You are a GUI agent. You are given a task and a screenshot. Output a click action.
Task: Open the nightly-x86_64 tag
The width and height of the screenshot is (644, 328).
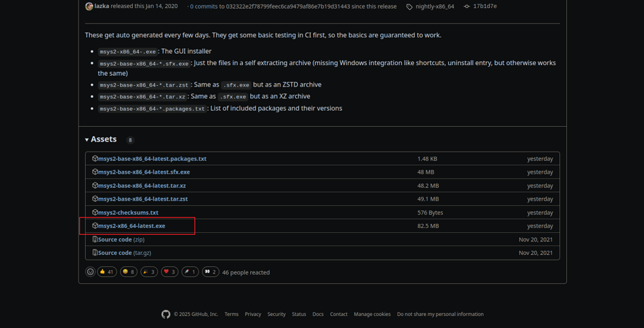(x=434, y=7)
